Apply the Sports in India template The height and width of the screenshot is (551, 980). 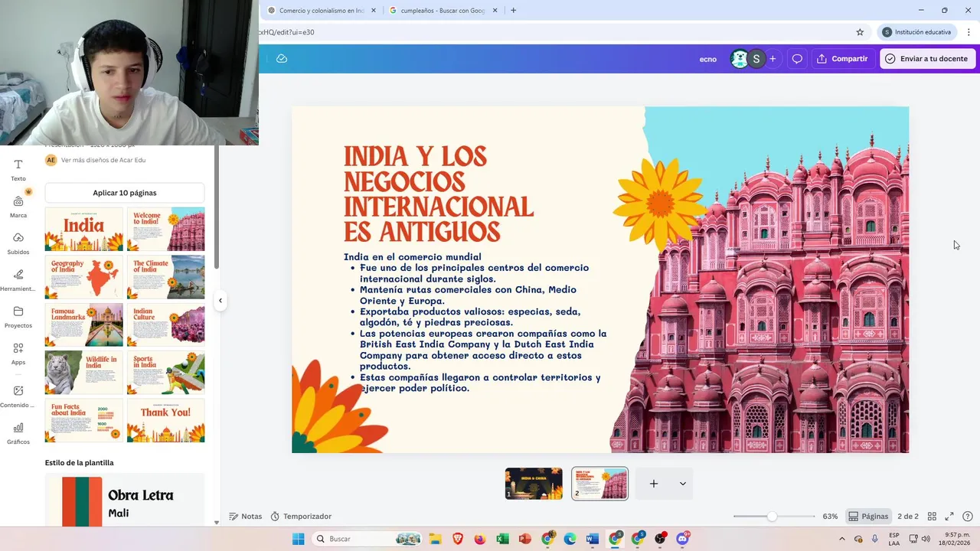pos(165,373)
